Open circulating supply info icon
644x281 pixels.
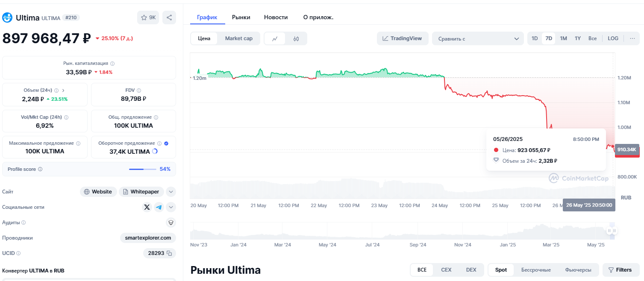(x=159, y=143)
